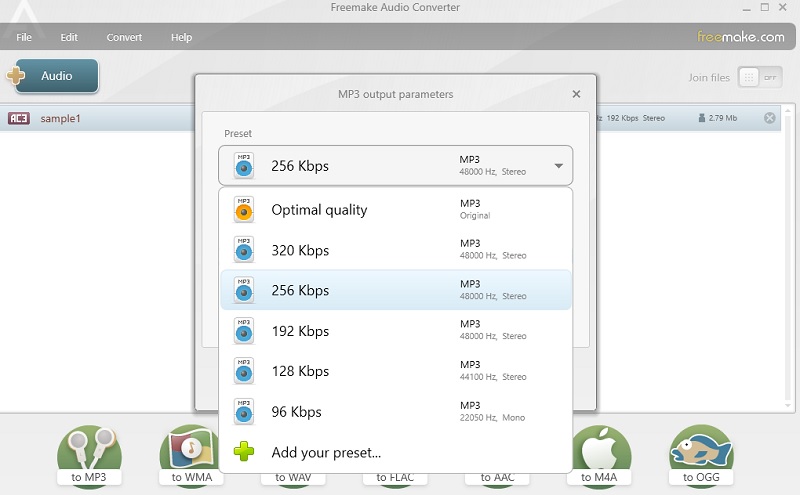Toggle the Join files switch

(759, 77)
